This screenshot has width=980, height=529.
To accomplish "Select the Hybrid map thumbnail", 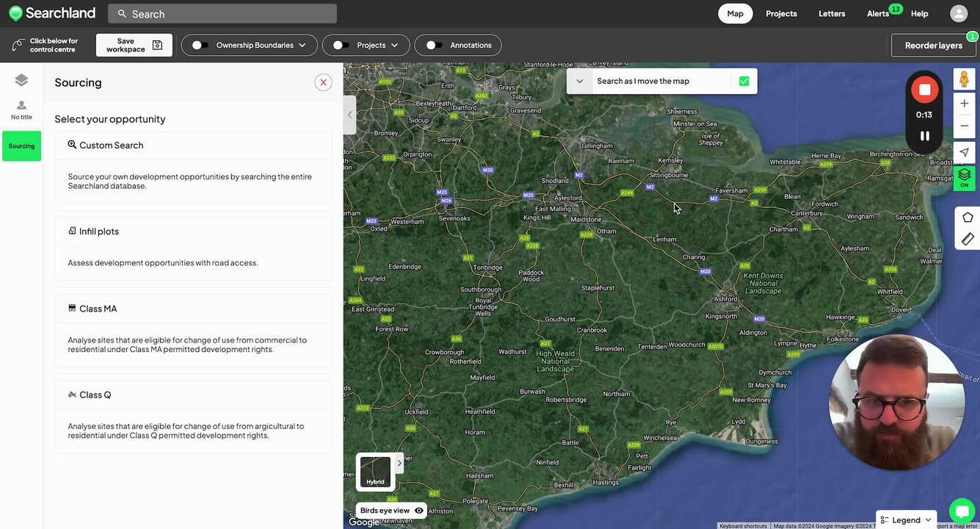I will click(375, 472).
